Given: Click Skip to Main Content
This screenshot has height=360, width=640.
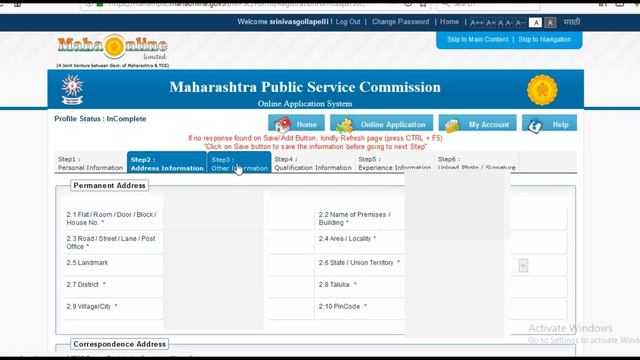Looking at the screenshot, I should [x=478, y=40].
